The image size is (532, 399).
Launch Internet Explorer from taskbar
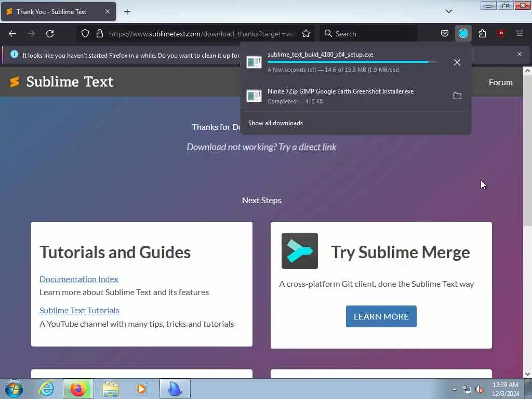tap(46, 389)
